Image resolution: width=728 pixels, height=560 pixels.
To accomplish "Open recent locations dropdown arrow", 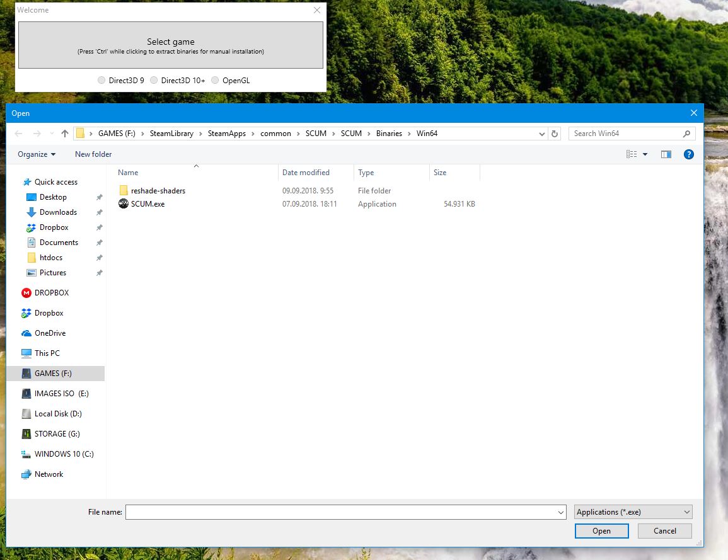I will tap(52, 134).
